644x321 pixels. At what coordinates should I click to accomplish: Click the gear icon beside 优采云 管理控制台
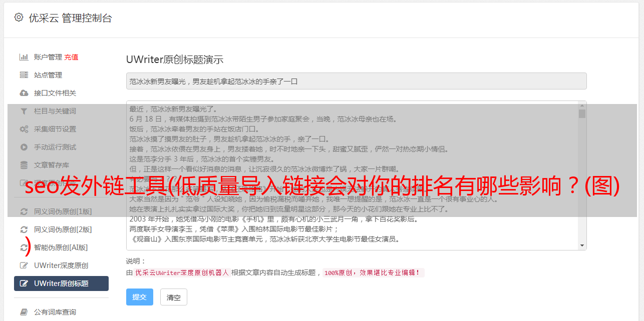pos(19,17)
